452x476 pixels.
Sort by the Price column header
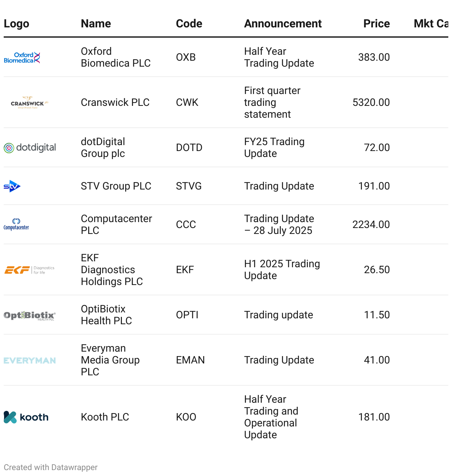(x=376, y=24)
